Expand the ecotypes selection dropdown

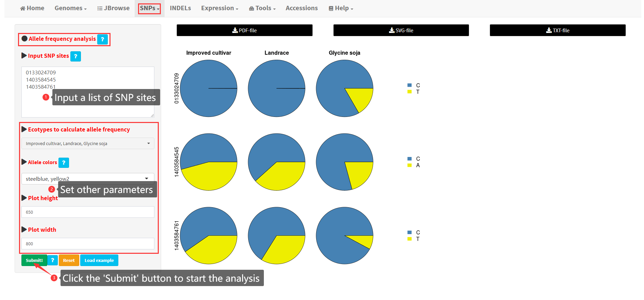click(x=88, y=143)
